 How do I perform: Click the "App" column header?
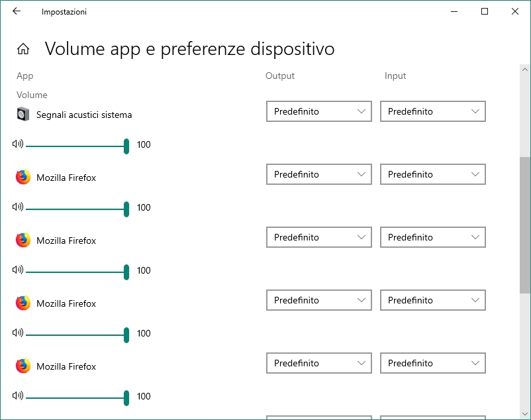pos(25,76)
